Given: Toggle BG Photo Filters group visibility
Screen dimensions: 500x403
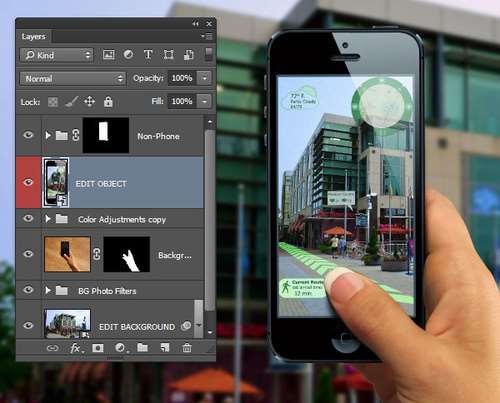Looking at the screenshot, I should coord(28,290).
